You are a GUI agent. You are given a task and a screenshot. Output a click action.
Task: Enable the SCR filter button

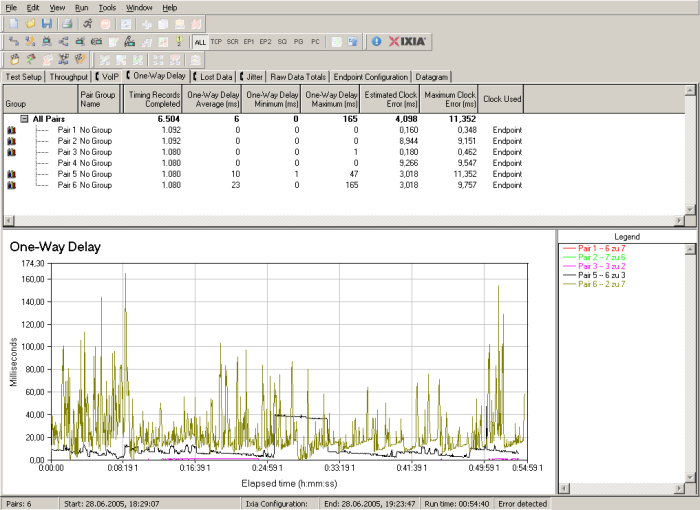click(232, 42)
